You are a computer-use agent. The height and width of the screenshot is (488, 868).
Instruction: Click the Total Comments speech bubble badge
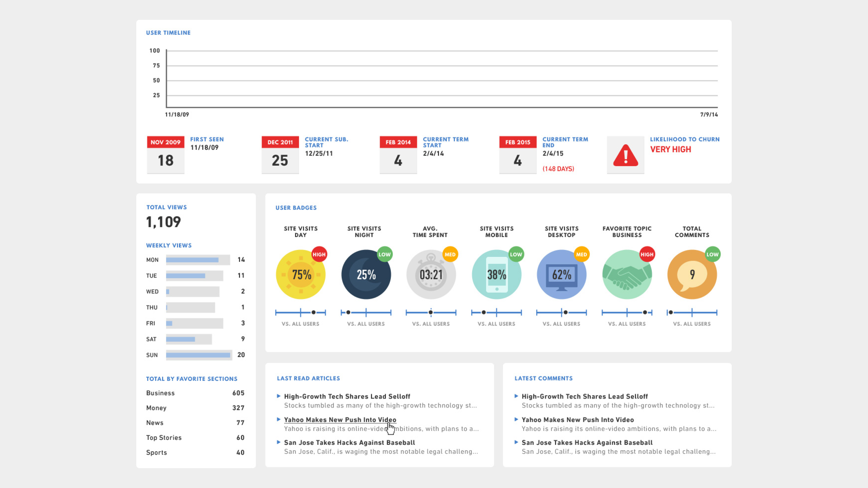pos(692,275)
